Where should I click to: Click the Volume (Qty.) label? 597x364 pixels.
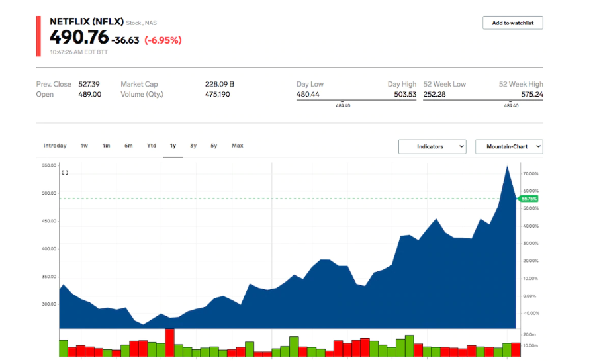click(x=142, y=95)
